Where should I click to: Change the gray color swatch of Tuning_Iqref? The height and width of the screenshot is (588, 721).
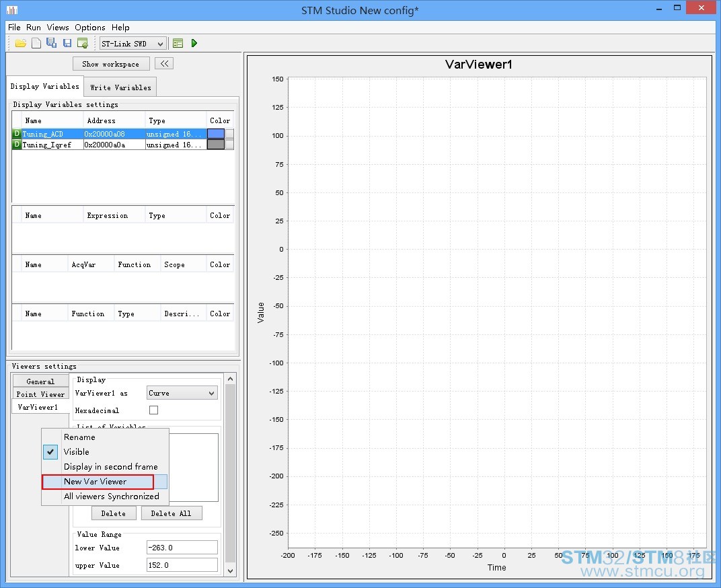tap(216, 145)
